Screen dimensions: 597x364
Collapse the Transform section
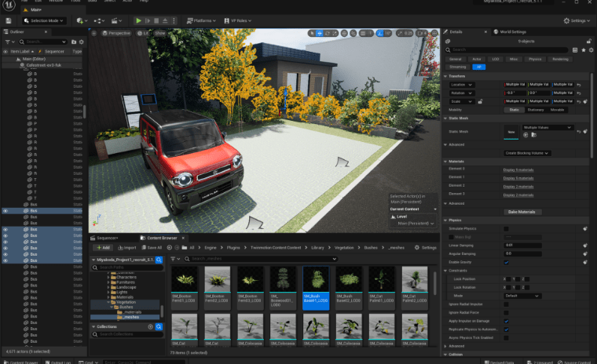pos(445,76)
